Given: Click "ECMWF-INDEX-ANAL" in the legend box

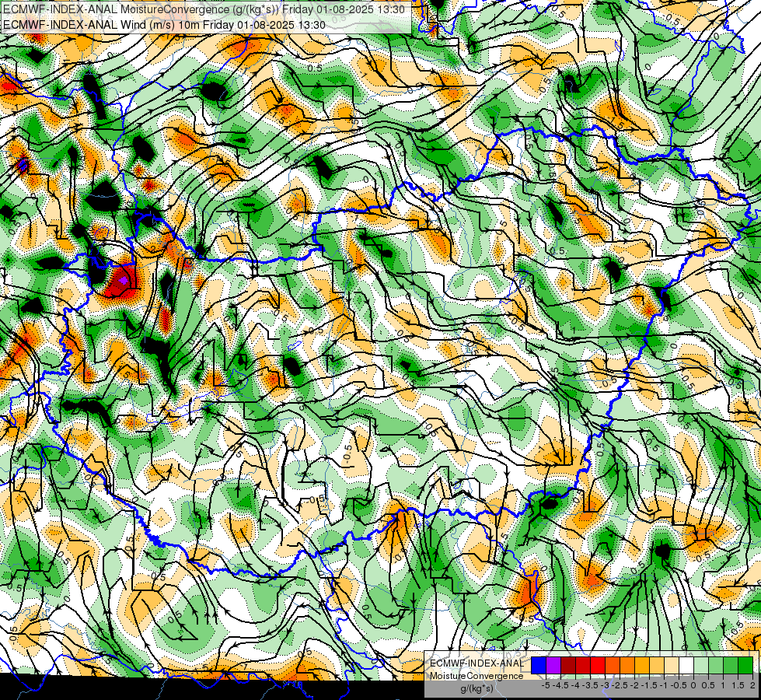Looking at the screenshot, I should 476,663.
